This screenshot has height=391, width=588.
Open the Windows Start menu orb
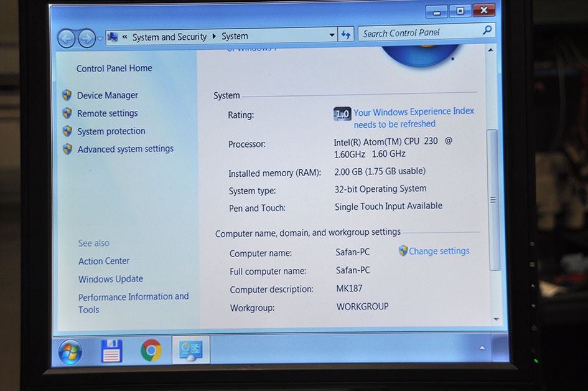(x=70, y=352)
